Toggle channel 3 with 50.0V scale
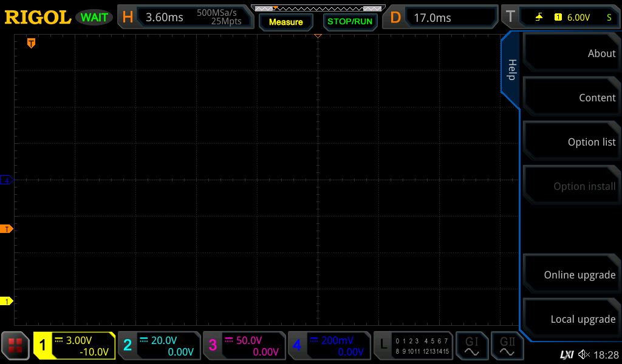 coord(244,346)
